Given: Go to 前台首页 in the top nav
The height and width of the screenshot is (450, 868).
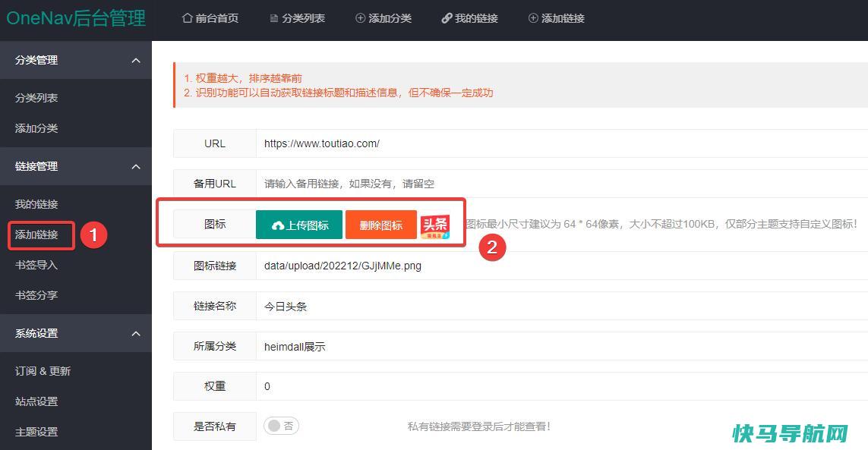Looking at the screenshot, I should (210, 18).
